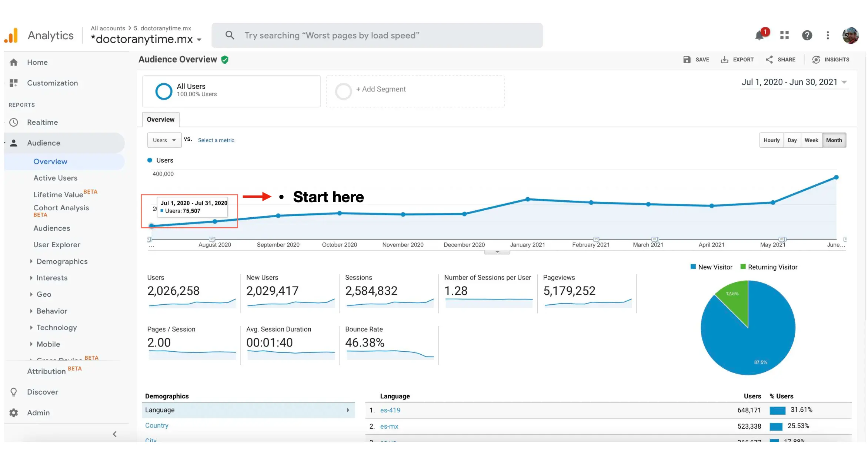Viewport: 868px width, 465px height.
Task: Open Admin gear in the sidebar
Action: coord(14,412)
